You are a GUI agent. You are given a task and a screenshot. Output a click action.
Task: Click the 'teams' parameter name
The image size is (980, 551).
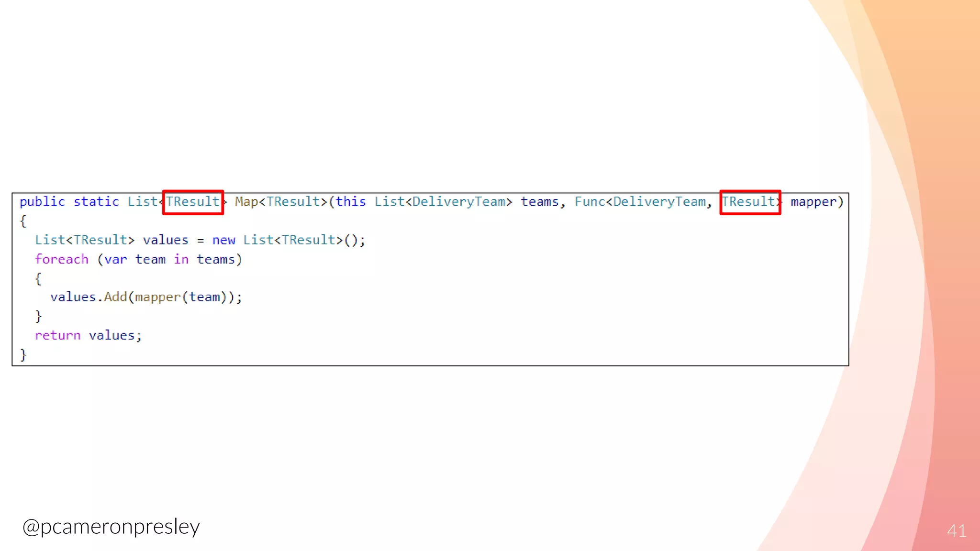pos(539,202)
